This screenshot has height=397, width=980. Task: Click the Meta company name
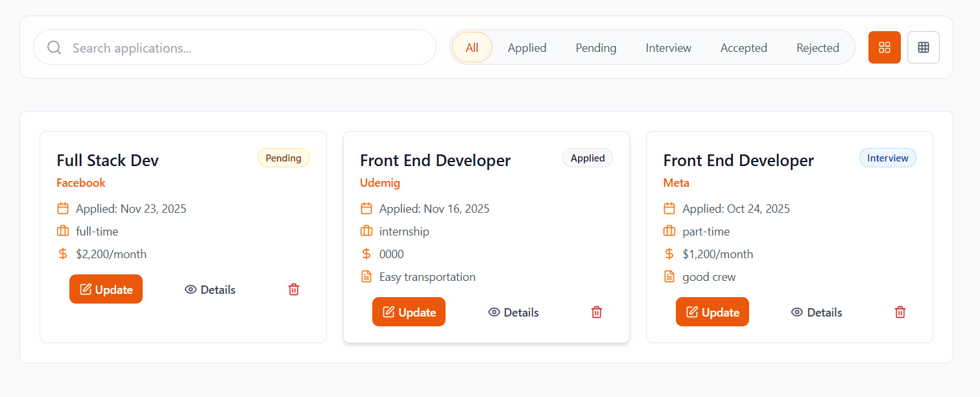point(676,183)
